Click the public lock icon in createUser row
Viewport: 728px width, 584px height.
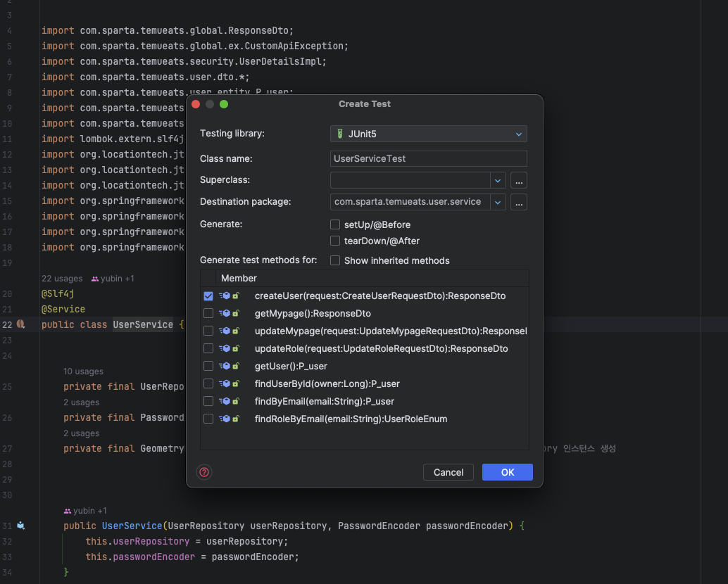point(236,296)
